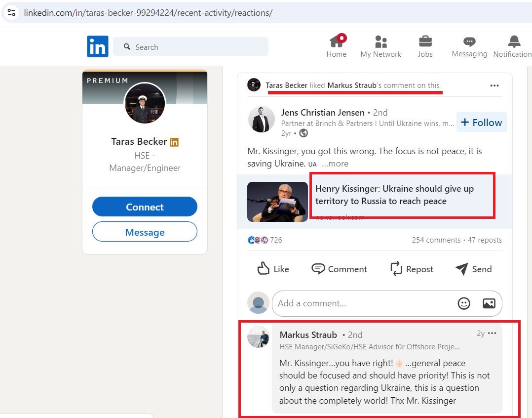The image size is (532, 418).
Task: Click your avatar beside the comment box
Action: 258,302
